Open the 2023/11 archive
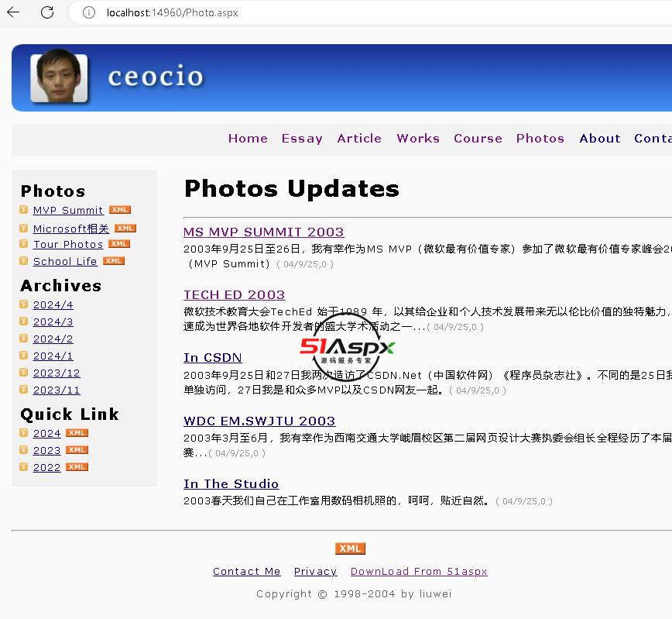This screenshot has width=672, height=619. tap(57, 390)
